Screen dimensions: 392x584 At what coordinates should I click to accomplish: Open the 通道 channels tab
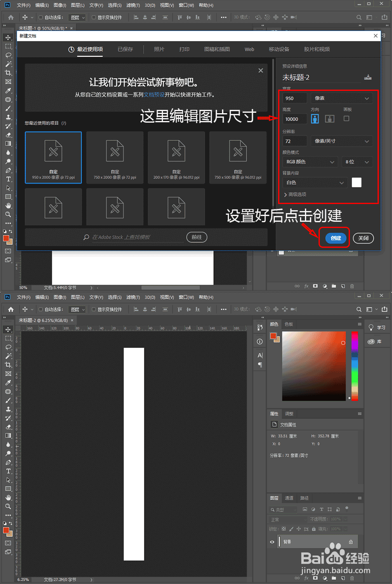point(289,498)
